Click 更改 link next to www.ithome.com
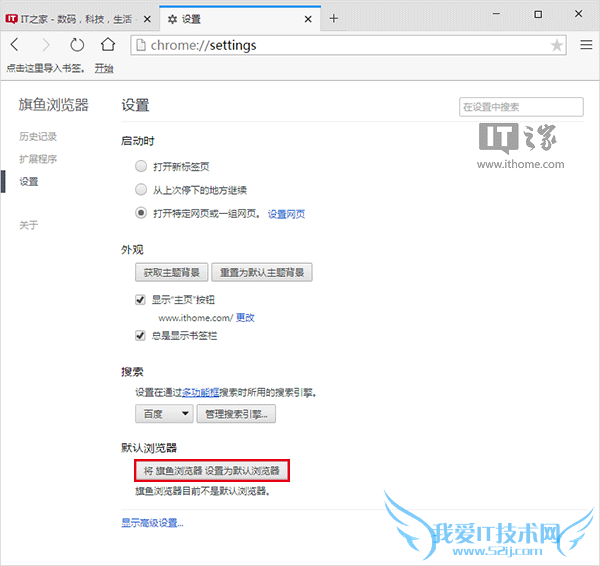 245,318
